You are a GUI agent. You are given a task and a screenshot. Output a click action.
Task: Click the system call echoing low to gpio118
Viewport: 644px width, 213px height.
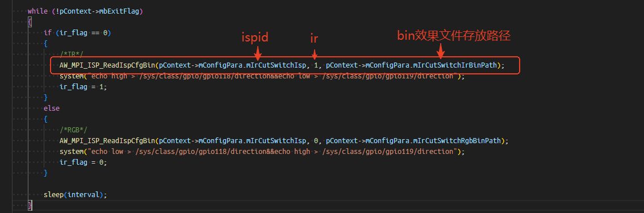pos(262,152)
